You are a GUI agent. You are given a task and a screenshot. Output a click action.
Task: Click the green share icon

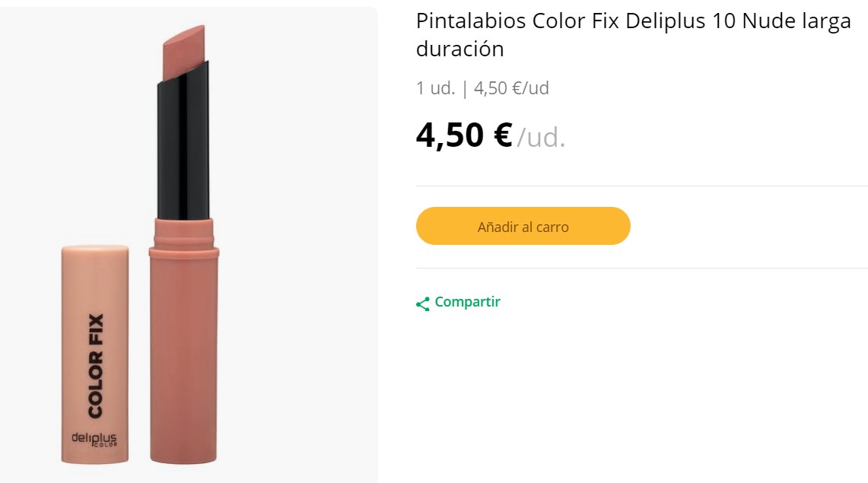coord(423,303)
